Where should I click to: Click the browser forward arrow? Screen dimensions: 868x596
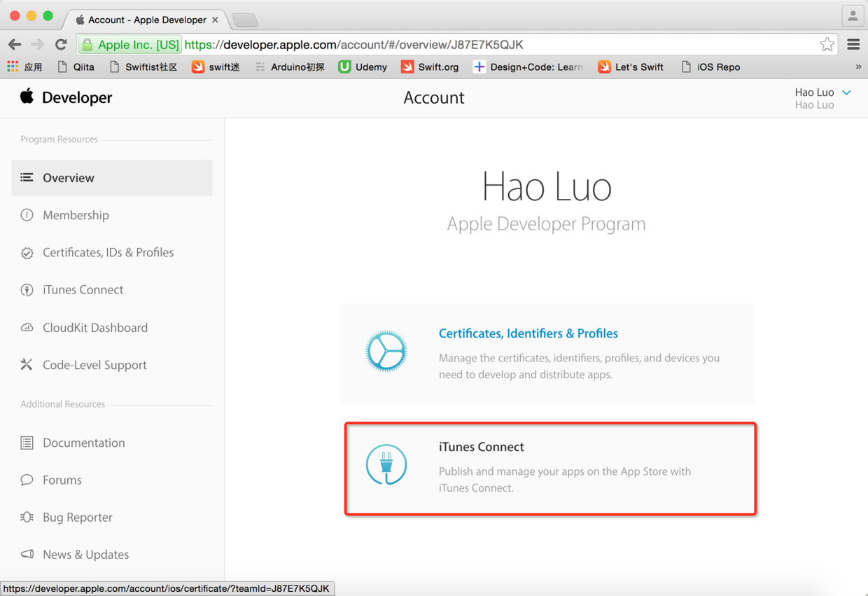coord(38,45)
